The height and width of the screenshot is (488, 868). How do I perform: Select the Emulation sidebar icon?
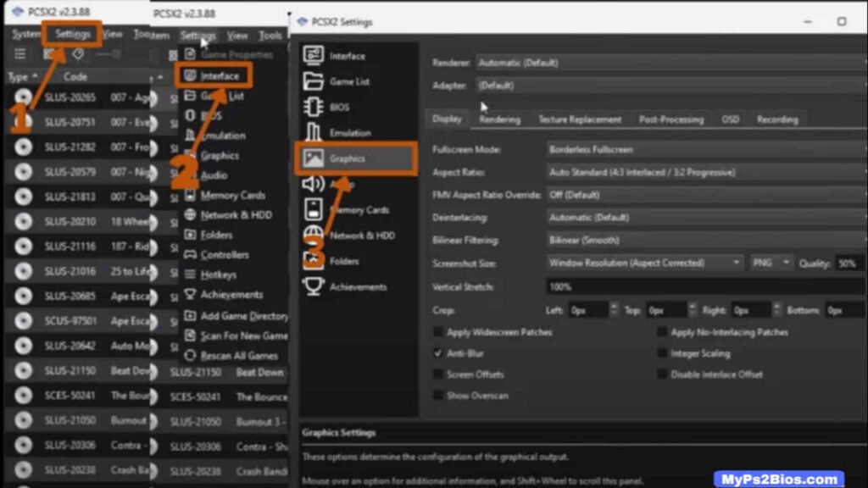[313, 132]
